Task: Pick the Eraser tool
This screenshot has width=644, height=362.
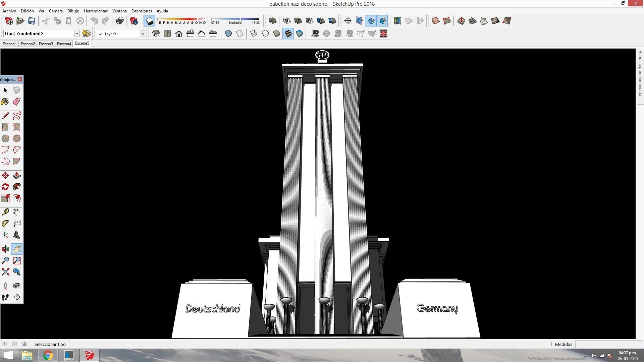Action: click(16, 102)
